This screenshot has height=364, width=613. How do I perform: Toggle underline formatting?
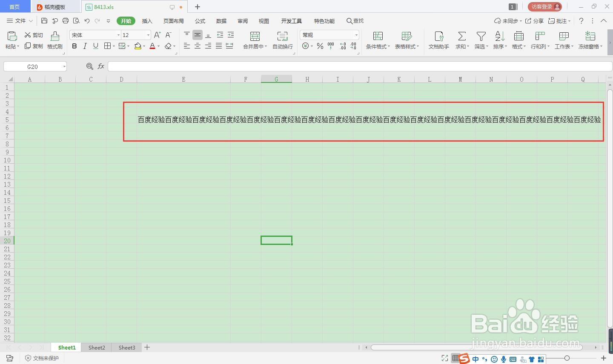tap(95, 46)
